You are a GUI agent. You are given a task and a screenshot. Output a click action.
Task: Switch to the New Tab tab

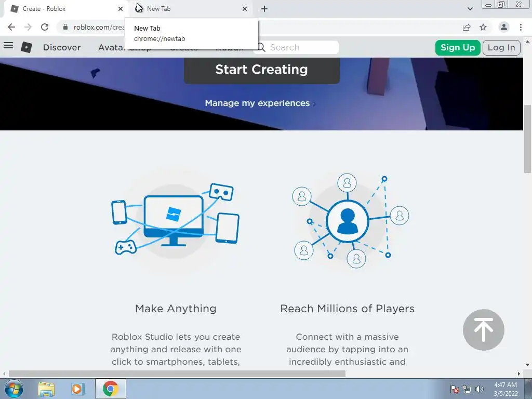coord(190,9)
